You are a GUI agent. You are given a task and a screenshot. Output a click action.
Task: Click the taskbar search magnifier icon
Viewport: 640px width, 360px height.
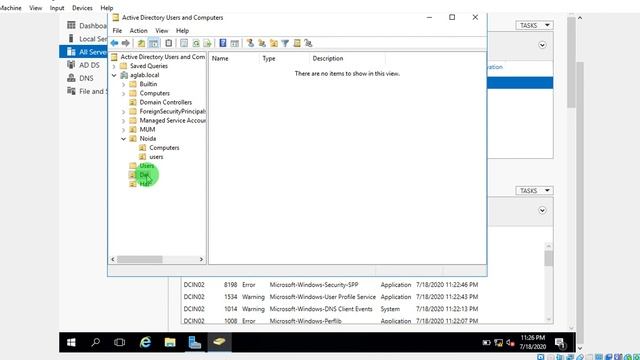coord(96,342)
